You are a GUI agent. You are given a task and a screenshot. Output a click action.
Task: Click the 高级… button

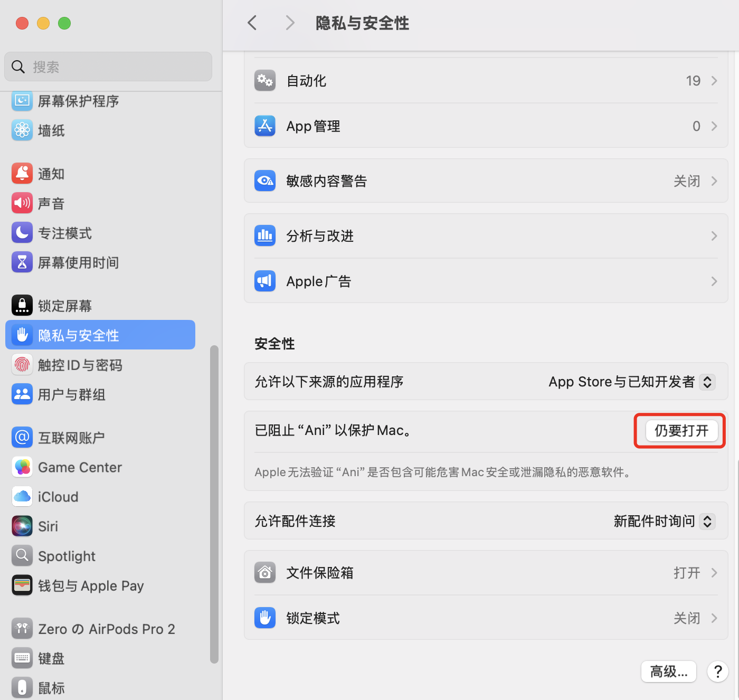[668, 671]
